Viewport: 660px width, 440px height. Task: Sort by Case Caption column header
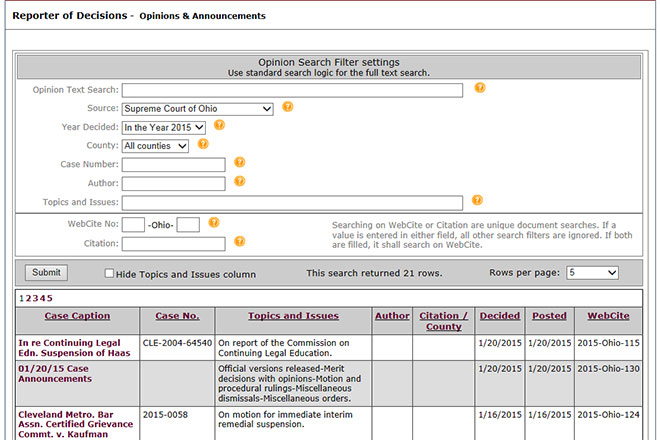pos(77,316)
